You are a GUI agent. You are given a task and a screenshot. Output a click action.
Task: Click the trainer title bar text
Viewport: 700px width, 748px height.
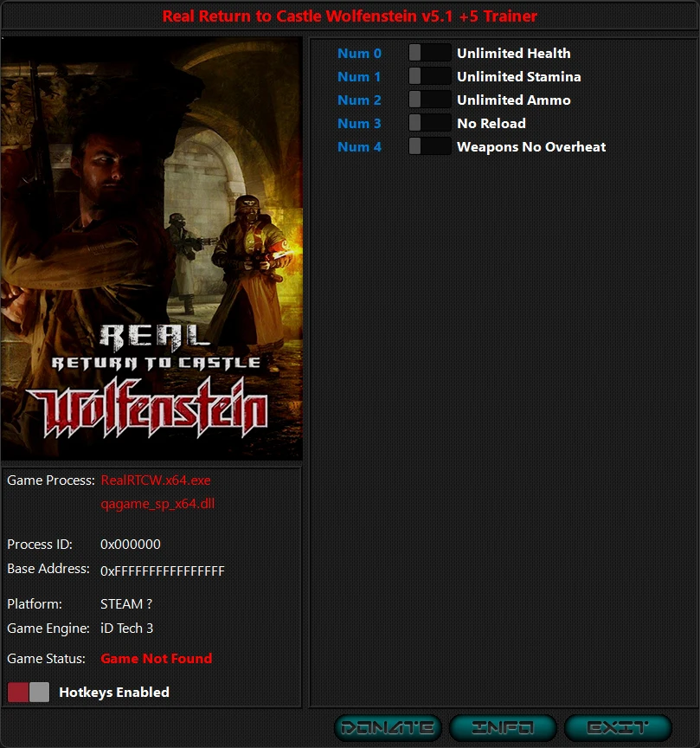(350, 16)
